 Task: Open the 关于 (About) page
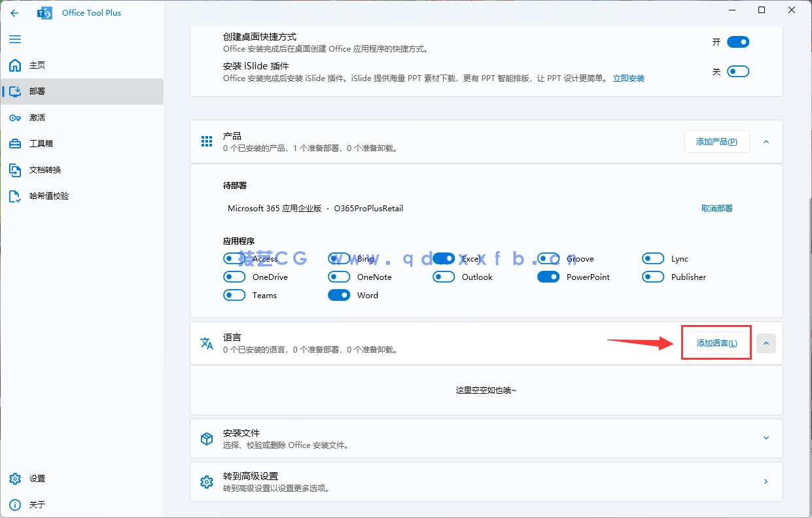[x=37, y=504]
